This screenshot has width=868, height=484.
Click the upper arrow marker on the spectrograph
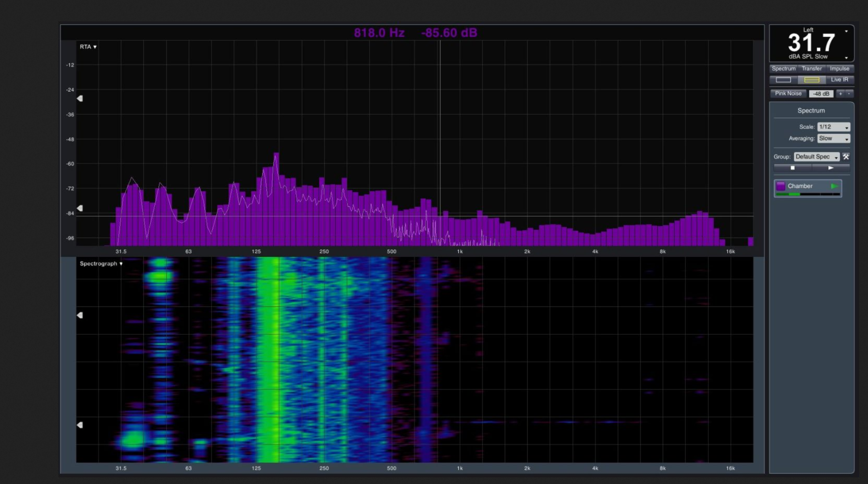point(80,315)
